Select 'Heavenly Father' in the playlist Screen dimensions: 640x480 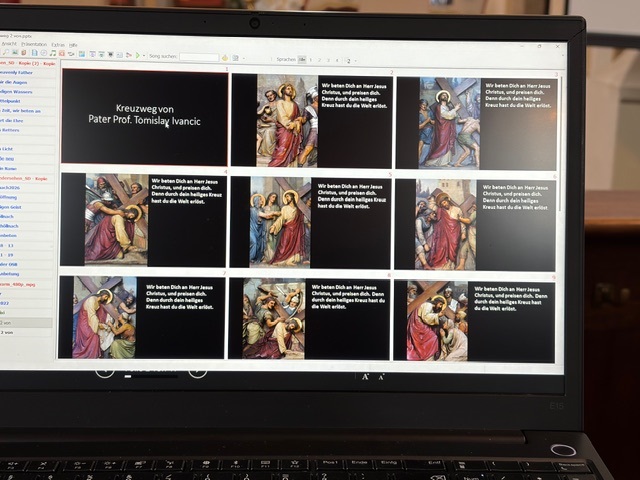(x=20, y=73)
